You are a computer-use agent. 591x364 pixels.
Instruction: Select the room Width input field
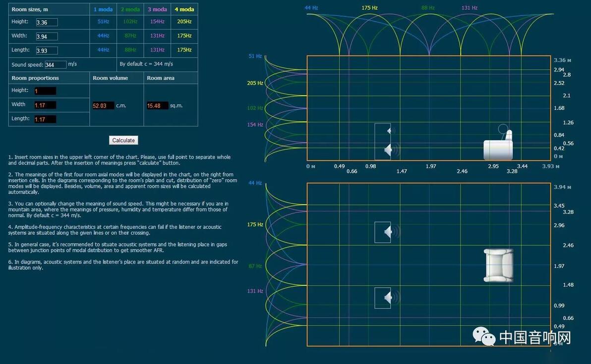coord(47,36)
